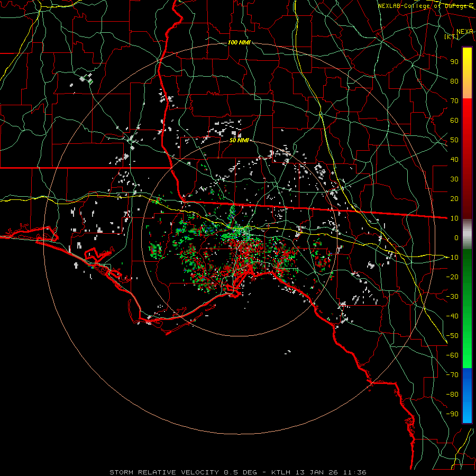This screenshot has width=476, height=476.
Task: Click the 50 NMI range ring label
Action: coord(239,140)
